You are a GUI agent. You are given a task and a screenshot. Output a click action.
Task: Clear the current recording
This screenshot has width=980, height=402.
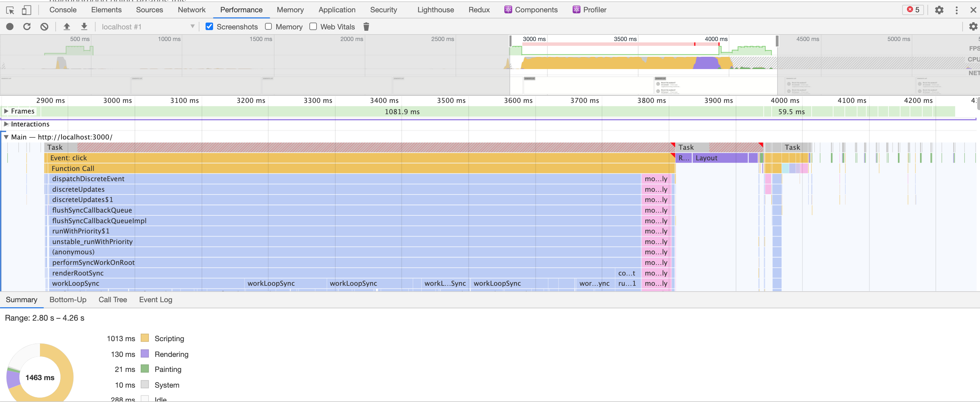pos(44,27)
